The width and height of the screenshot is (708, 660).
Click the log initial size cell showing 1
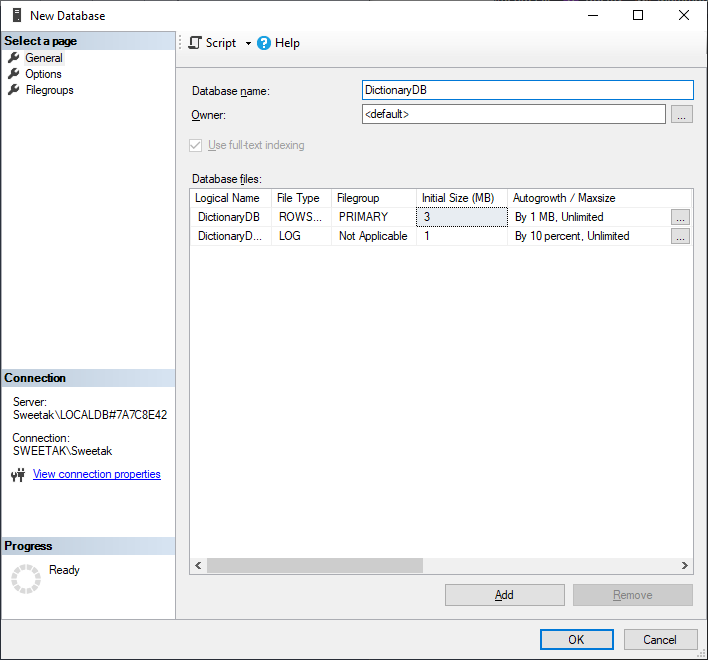pos(461,236)
